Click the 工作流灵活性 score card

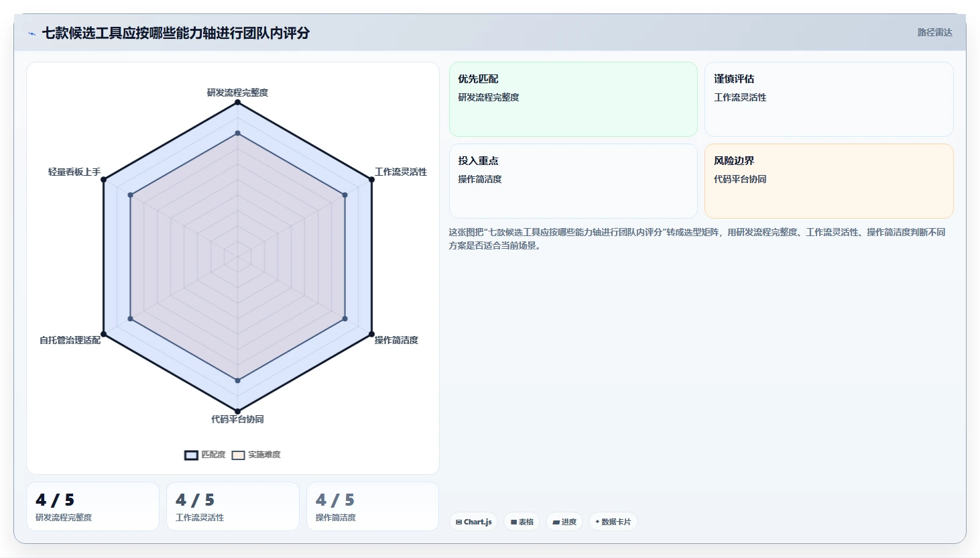[x=233, y=506]
